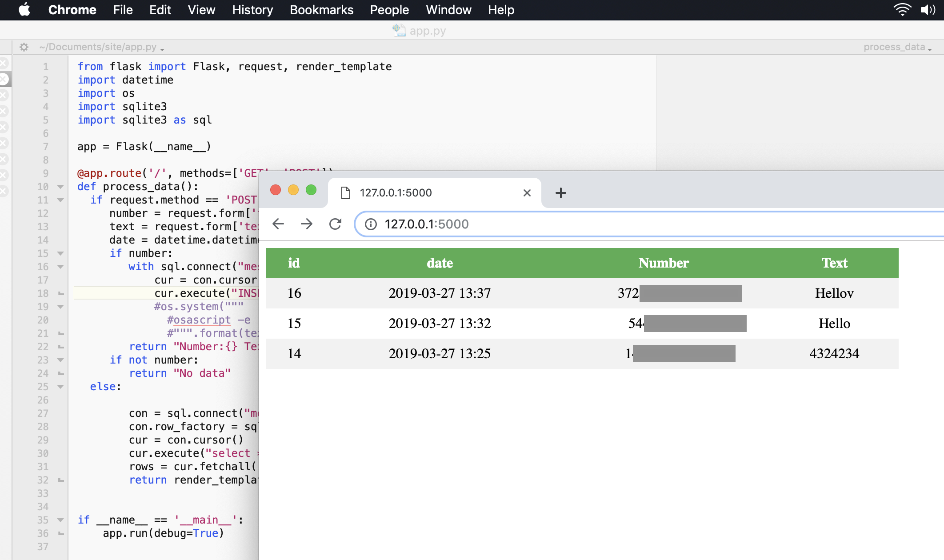The height and width of the screenshot is (560, 944).
Task: Collapse the fold arrow at line 35
Action: [x=60, y=520]
